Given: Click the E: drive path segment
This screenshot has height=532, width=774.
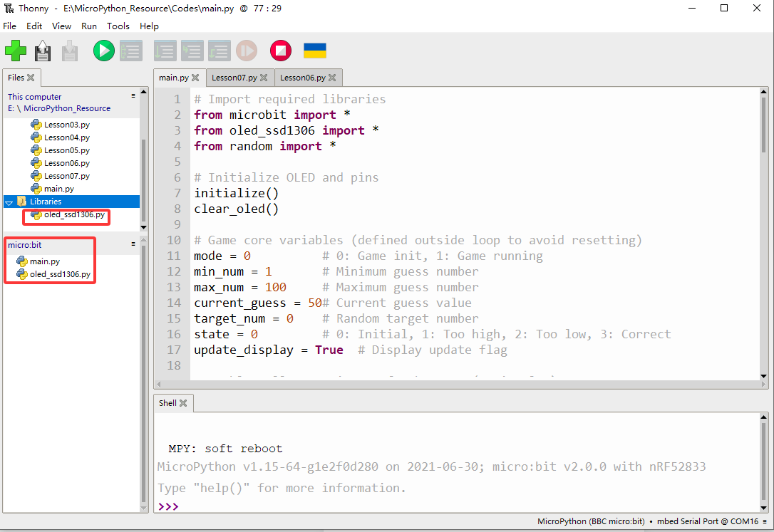Looking at the screenshot, I should pyautogui.click(x=11, y=108).
